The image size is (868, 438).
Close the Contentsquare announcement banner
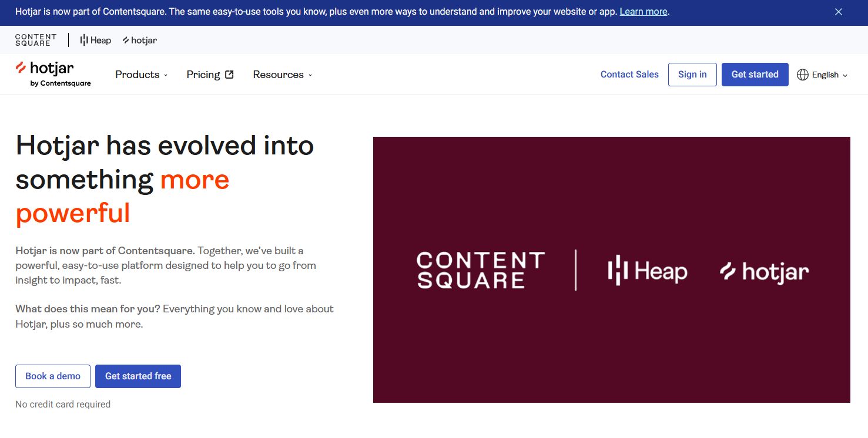(839, 12)
